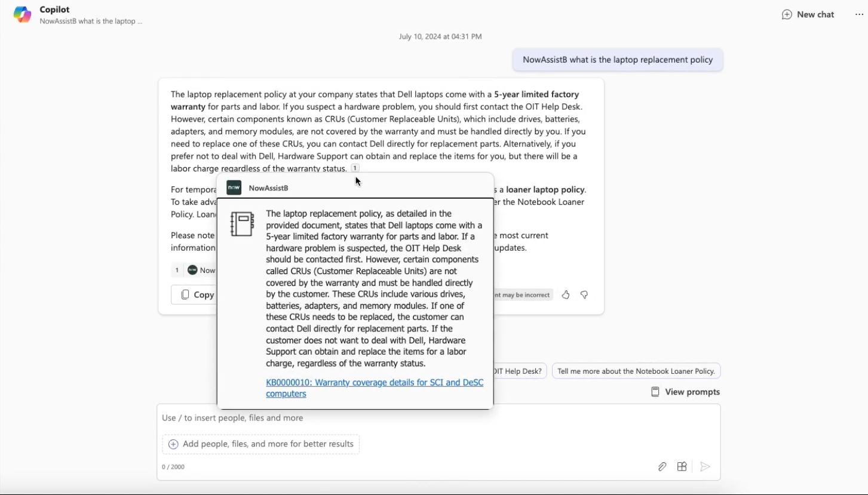868x495 pixels.
Task: Click the send message arrow icon
Action: pos(705,467)
